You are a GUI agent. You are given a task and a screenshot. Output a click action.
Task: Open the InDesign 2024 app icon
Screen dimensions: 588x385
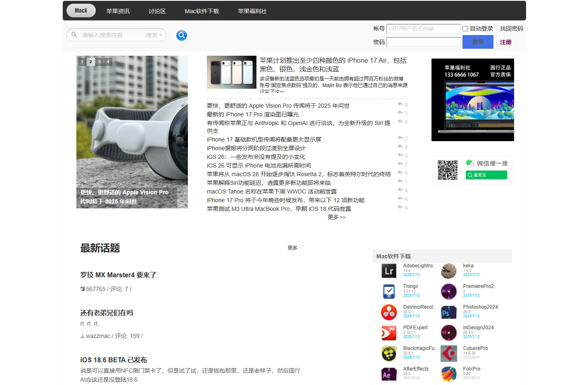tap(449, 333)
